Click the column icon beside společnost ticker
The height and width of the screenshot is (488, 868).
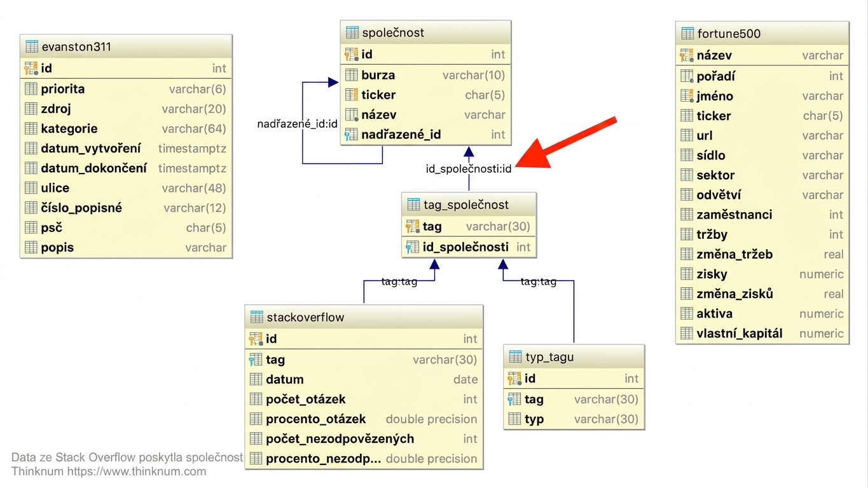(352, 95)
